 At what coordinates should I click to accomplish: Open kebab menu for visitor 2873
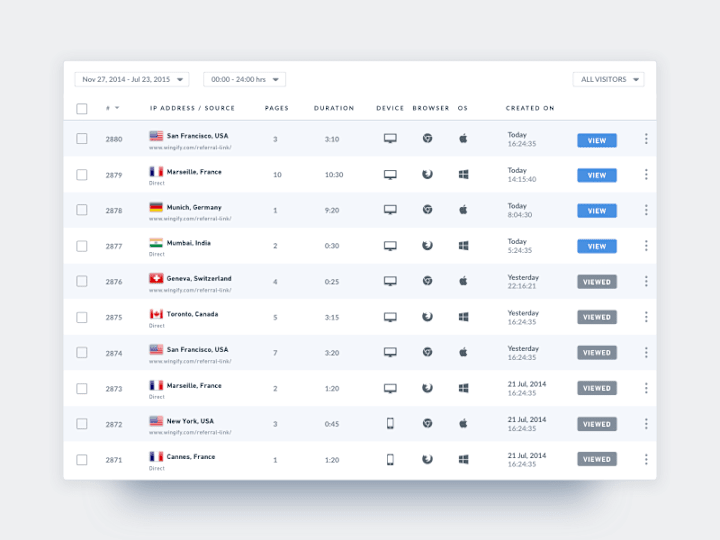point(646,388)
